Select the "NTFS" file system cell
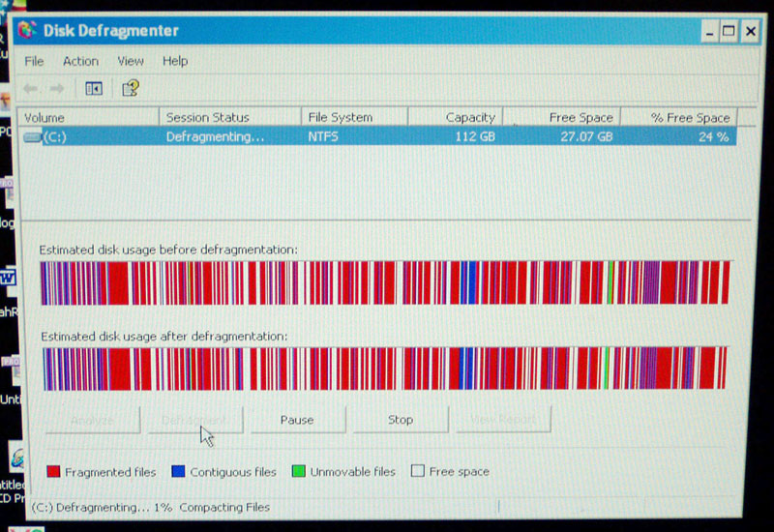The image size is (774, 532). [323, 136]
